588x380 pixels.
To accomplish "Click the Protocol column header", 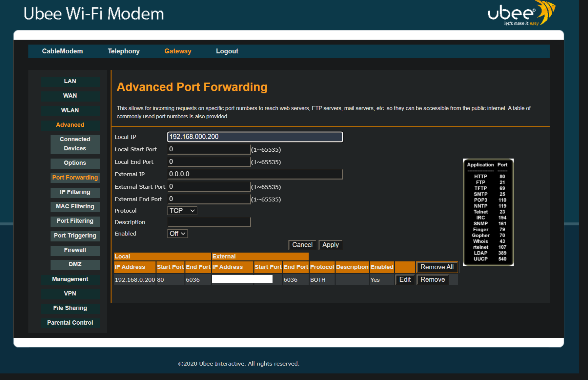I will (x=322, y=267).
